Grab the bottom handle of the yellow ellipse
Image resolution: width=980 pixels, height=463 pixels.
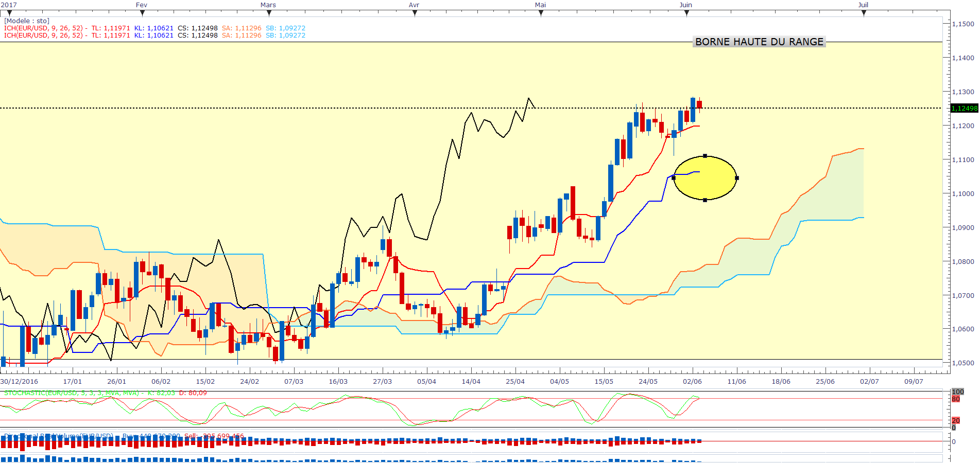click(x=705, y=200)
